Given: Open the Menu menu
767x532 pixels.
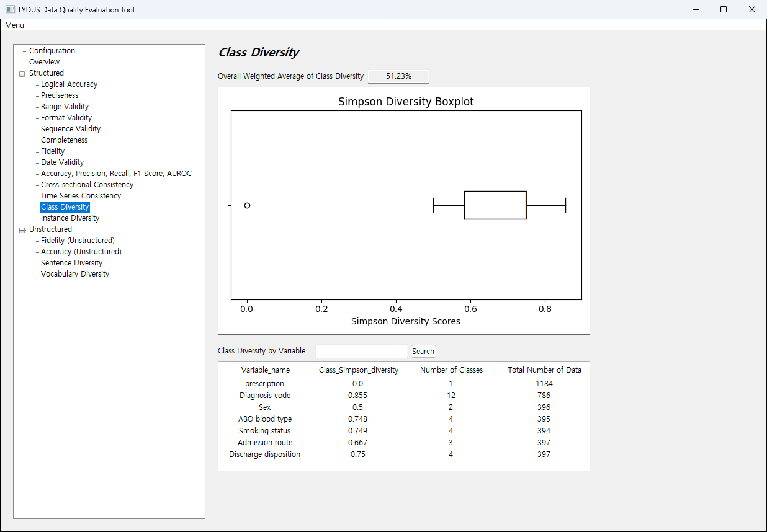Looking at the screenshot, I should (15, 25).
